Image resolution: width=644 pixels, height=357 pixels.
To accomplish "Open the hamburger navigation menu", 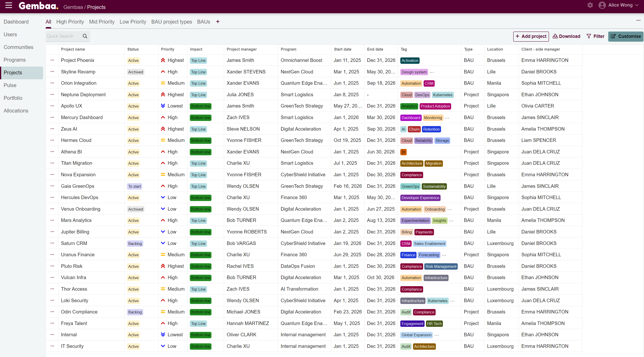I will [x=9, y=5].
